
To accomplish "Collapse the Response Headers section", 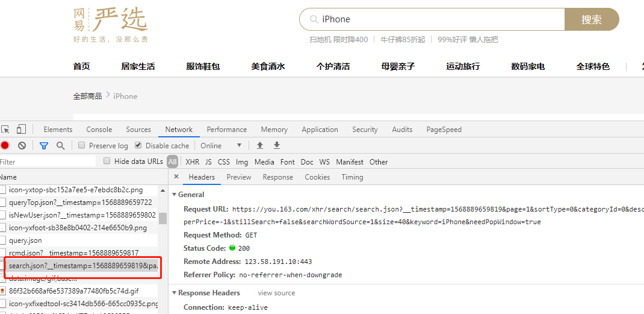I will (x=175, y=293).
